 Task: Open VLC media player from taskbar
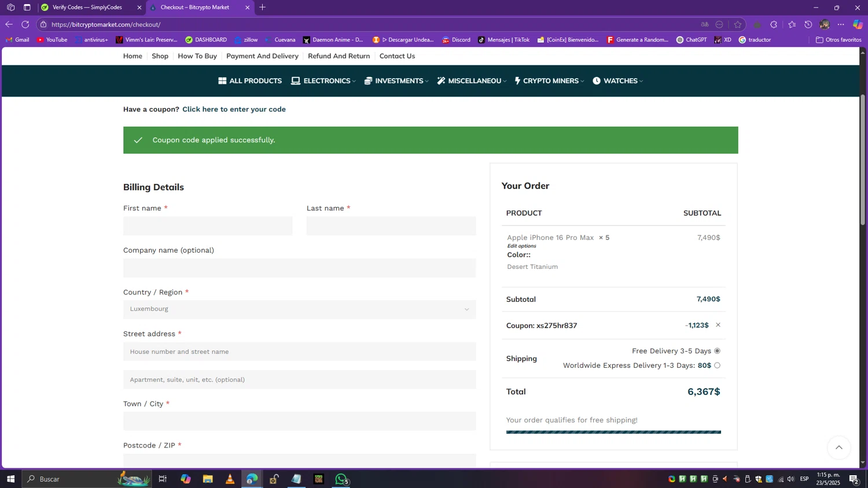pyautogui.click(x=230, y=479)
